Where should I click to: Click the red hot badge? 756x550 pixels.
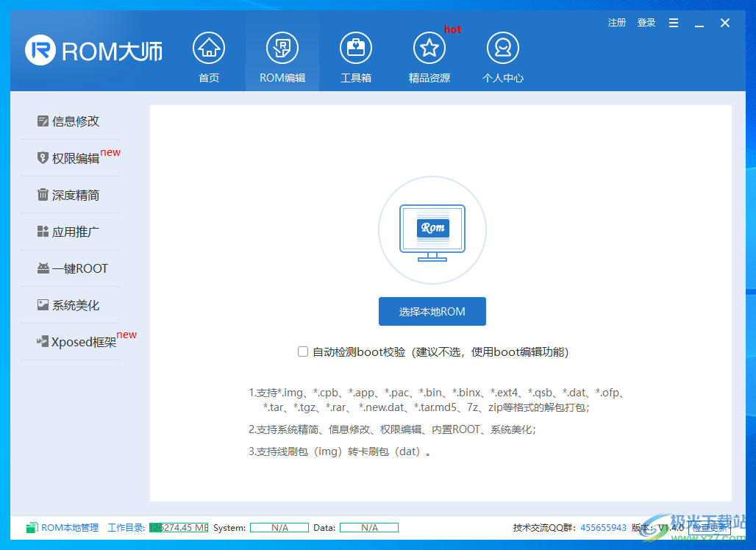click(453, 29)
